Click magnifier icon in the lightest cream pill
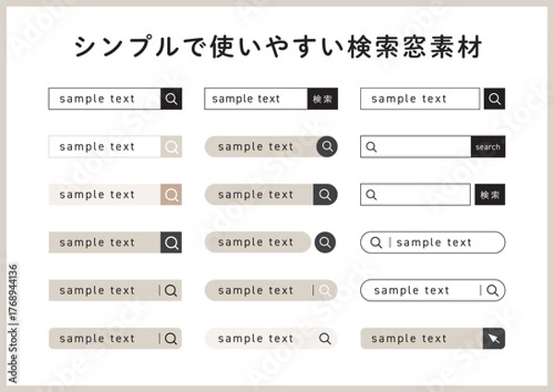Viewport: 554px width, 392px height. 324,339
